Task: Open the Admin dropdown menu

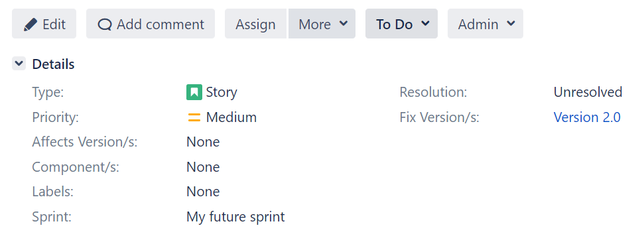Action: (485, 24)
